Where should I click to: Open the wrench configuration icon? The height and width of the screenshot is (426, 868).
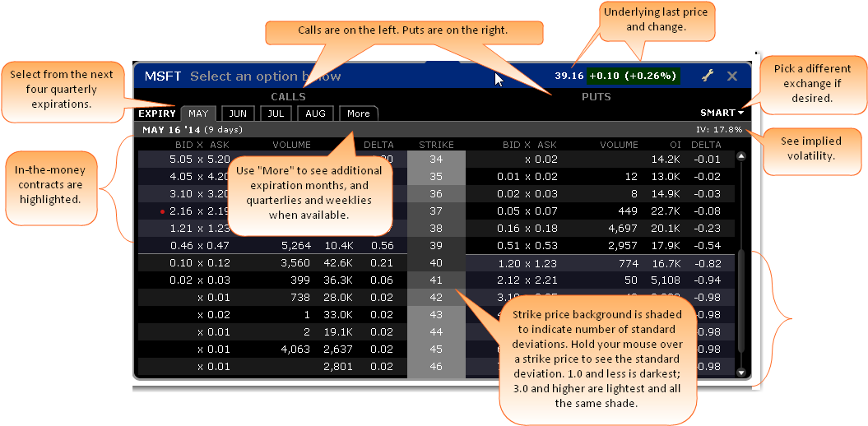(x=708, y=76)
